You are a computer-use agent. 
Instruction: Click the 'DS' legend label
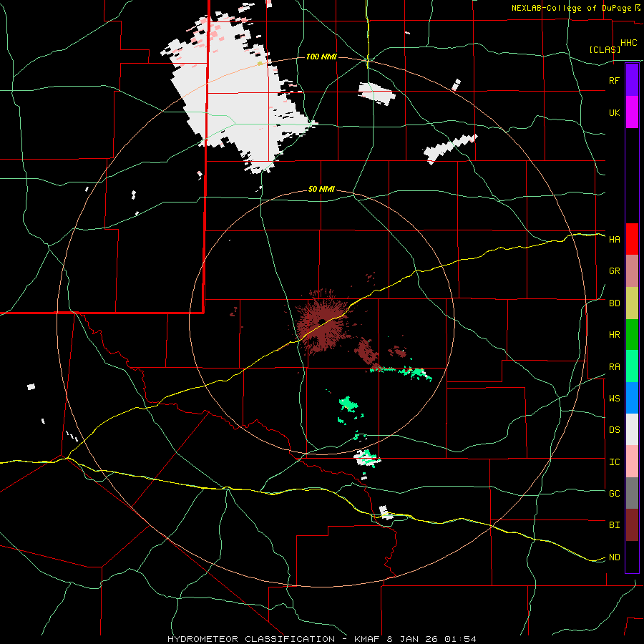pyautogui.click(x=614, y=430)
